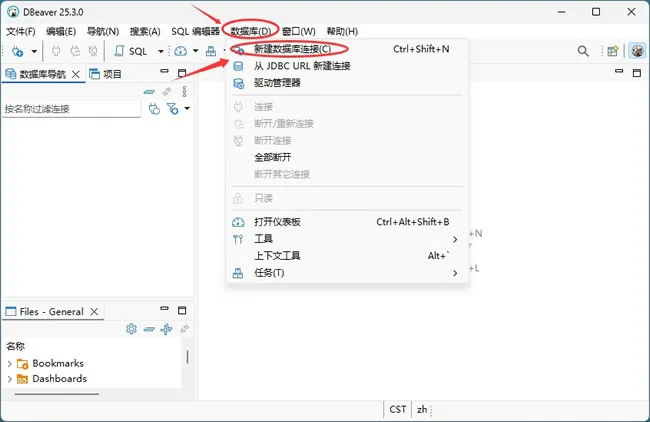Close the Files - General tab
Screen dimensions: 650x422
click(95, 312)
